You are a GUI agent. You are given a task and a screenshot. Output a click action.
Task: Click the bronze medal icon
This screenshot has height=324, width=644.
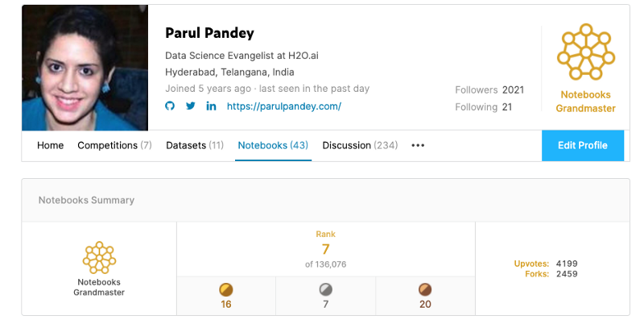[x=425, y=289]
